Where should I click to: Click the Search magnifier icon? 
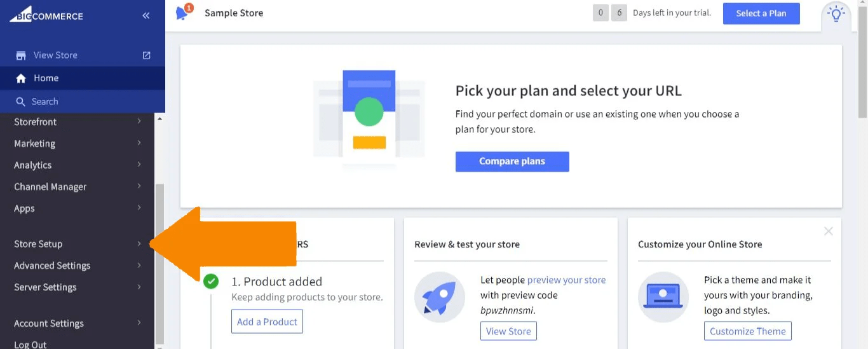click(x=21, y=102)
